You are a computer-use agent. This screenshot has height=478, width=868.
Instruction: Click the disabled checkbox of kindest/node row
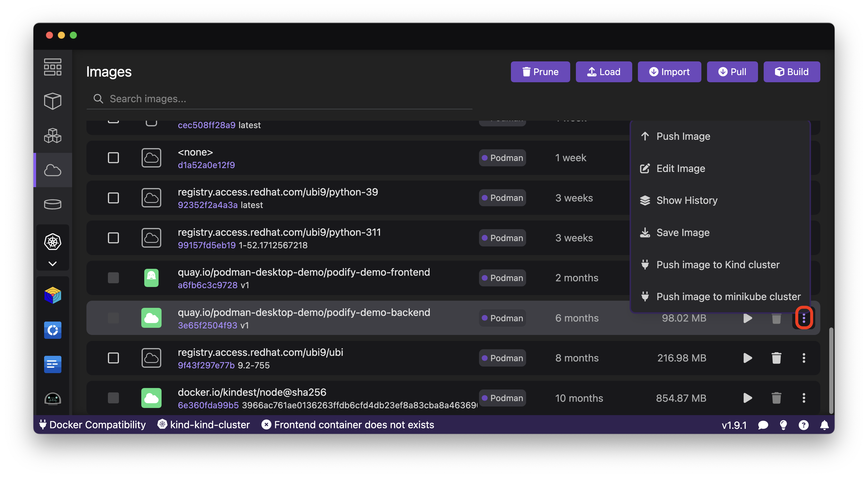pyautogui.click(x=113, y=398)
